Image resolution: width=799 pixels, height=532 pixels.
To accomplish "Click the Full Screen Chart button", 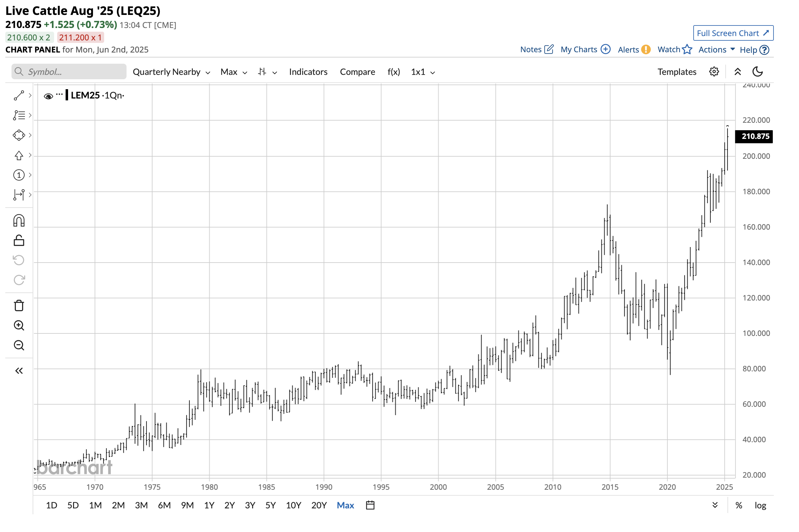I will click(x=733, y=33).
